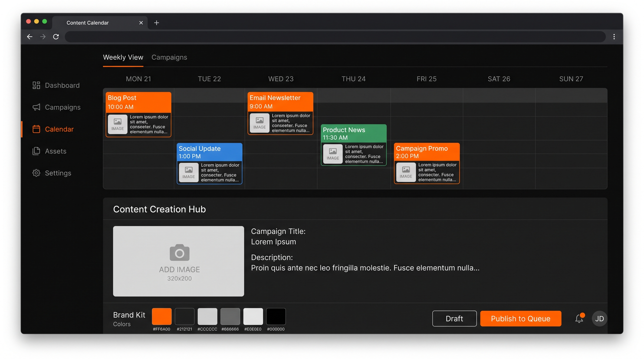Click the Content Creation Hub heading

pos(159,209)
